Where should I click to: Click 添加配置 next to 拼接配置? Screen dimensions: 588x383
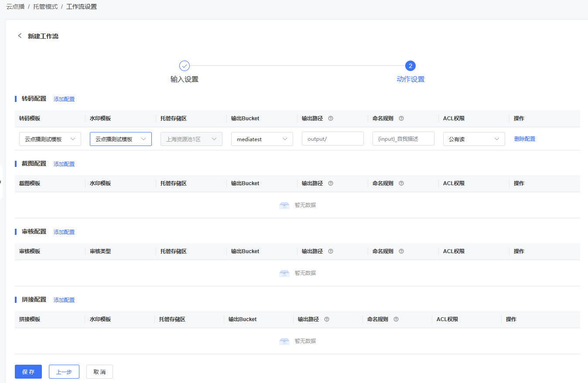64,300
